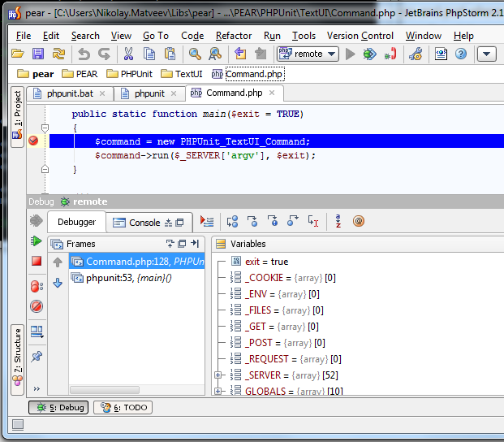Open the remote run configuration dropdown
The width and height of the screenshot is (504, 442).
point(308,54)
